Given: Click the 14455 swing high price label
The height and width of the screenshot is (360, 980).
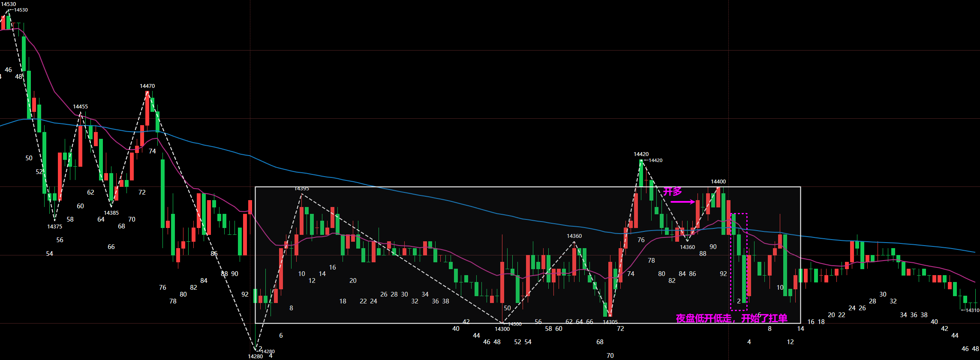Looking at the screenshot, I should (x=81, y=107).
